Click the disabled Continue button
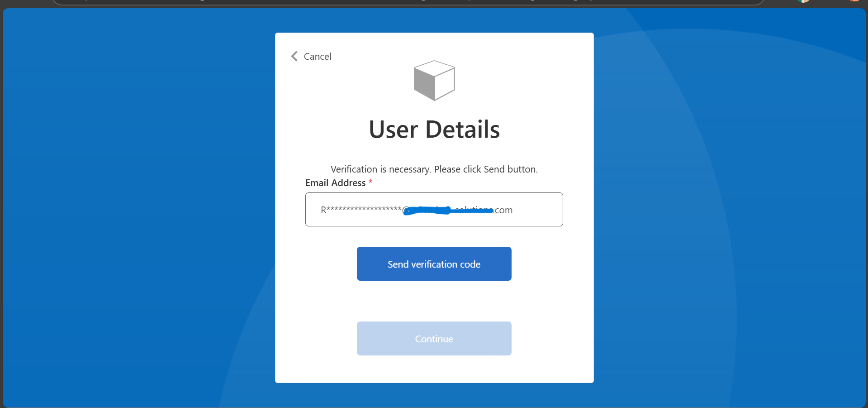Viewport: 868px width, 408px height. pos(434,339)
